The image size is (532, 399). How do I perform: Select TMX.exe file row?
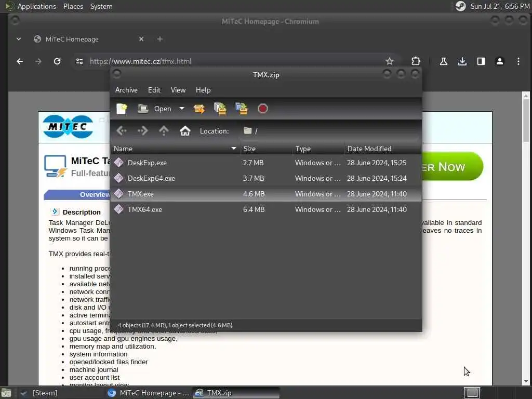(x=266, y=194)
